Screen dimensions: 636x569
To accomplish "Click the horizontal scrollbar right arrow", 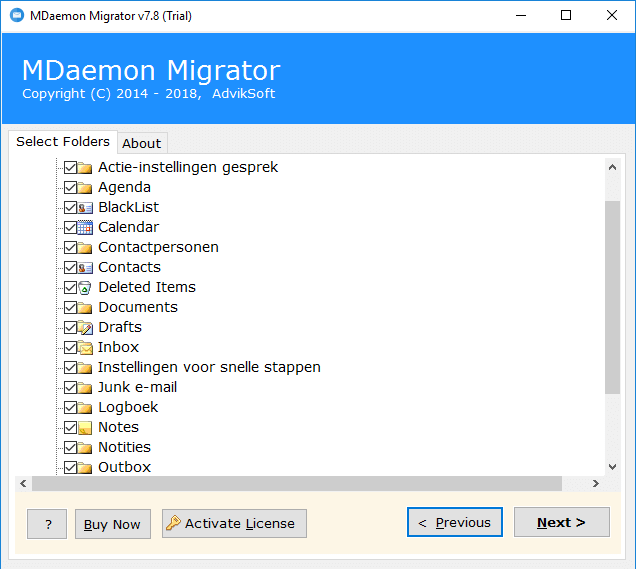I will coord(595,483).
